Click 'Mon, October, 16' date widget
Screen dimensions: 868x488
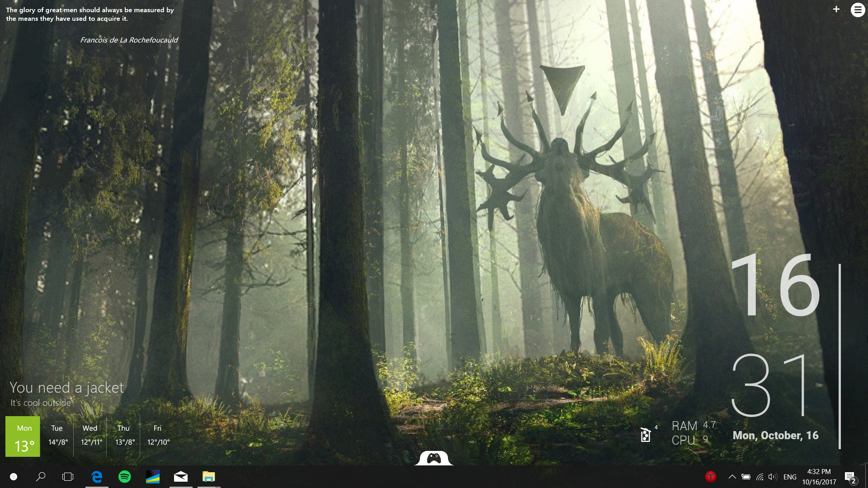(x=775, y=436)
